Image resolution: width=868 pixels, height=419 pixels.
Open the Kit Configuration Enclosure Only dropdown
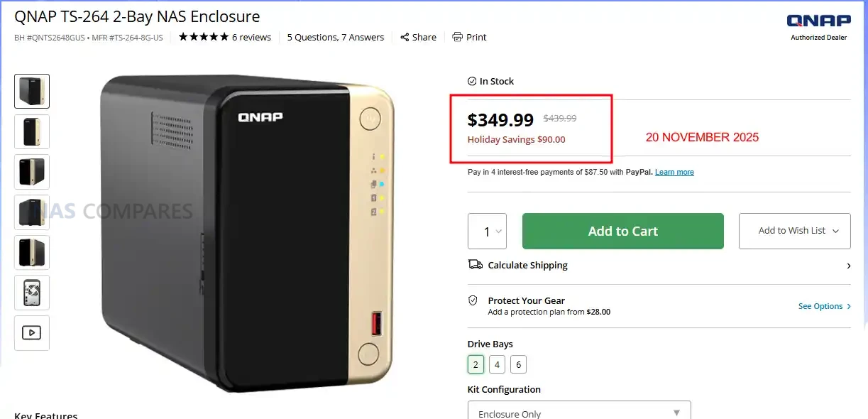point(578,412)
